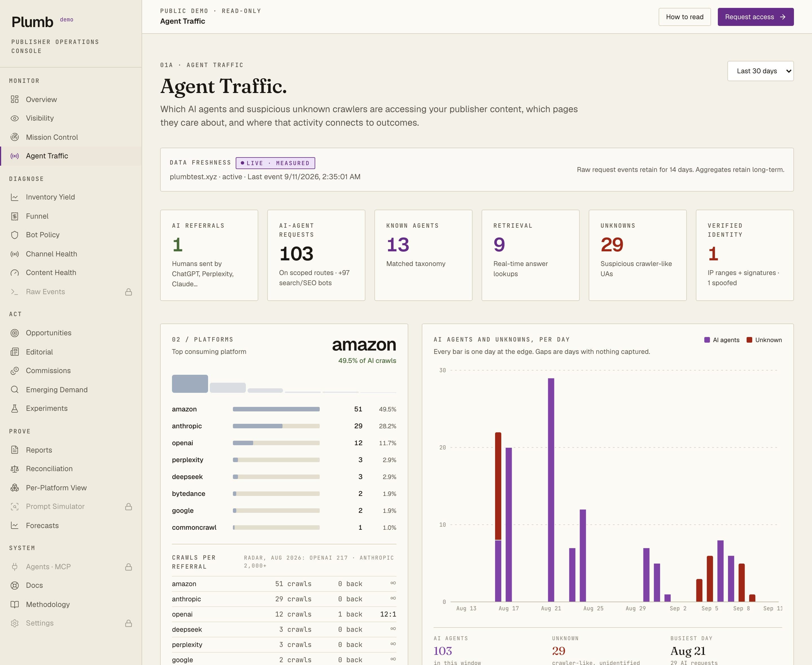Click the Unknowns 29 metric card
Image resolution: width=812 pixels, height=665 pixels.
click(637, 255)
